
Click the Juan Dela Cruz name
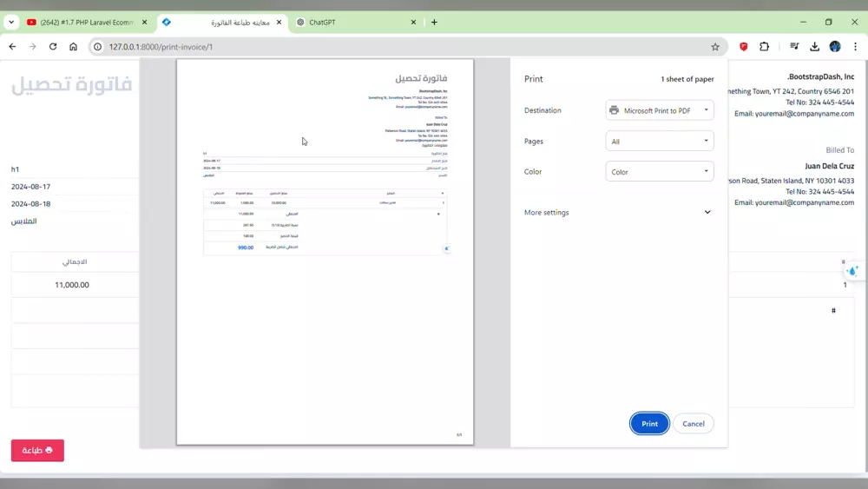(829, 166)
